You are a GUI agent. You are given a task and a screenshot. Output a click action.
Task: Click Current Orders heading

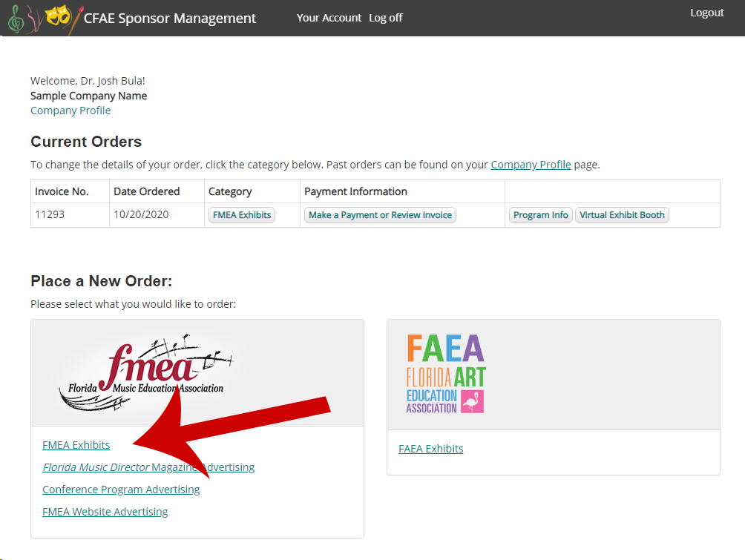[86, 142]
